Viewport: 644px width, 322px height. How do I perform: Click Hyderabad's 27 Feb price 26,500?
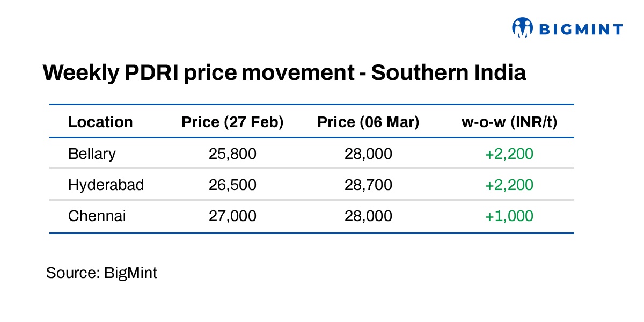[232, 185]
